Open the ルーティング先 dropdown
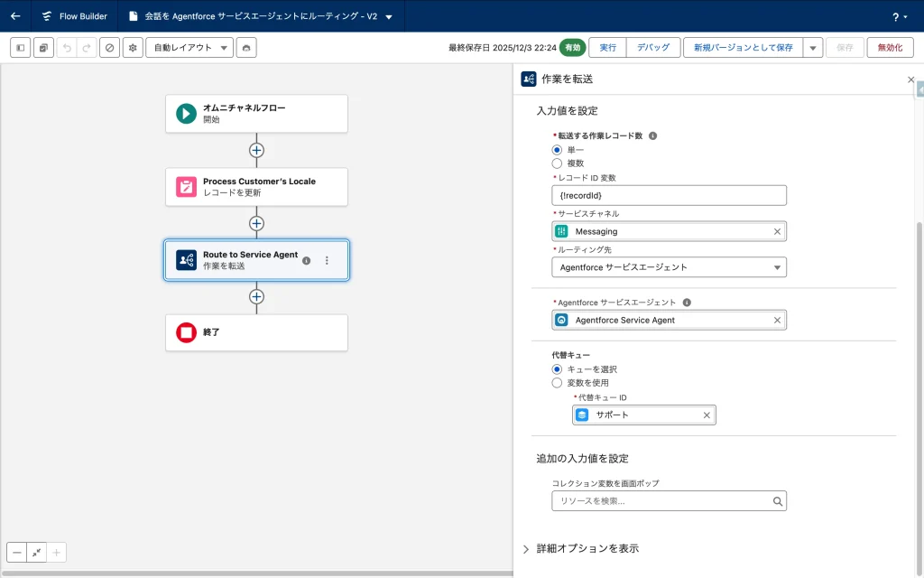This screenshot has height=578, width=924. 669,267
